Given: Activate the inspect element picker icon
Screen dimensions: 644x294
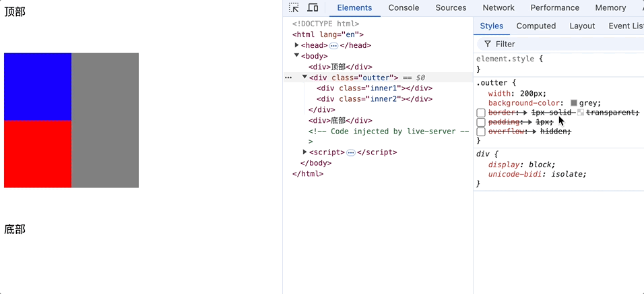Looking at the screenshot, I should pyautogui.click(x=294, y=8).
